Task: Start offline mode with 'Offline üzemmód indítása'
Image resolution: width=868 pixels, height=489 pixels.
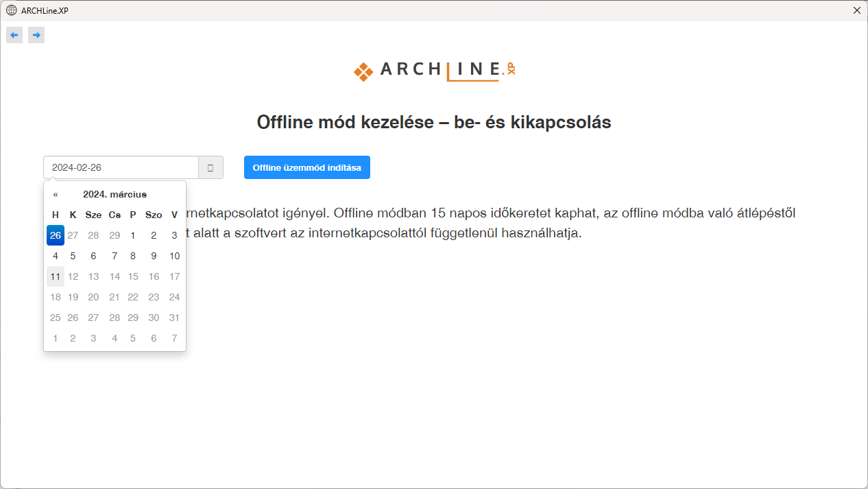Action: pos(307,167)
